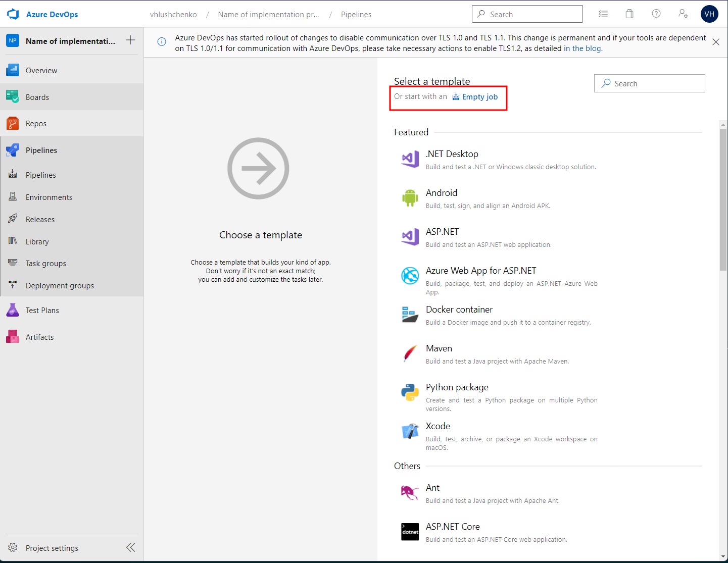Open User settings icon in header

(x=683, y=14)
